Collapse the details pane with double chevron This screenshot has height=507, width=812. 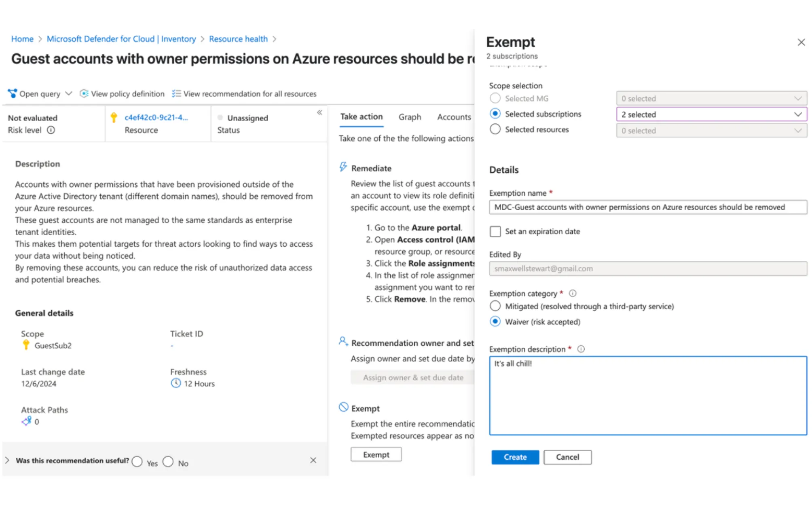point(319,112)
